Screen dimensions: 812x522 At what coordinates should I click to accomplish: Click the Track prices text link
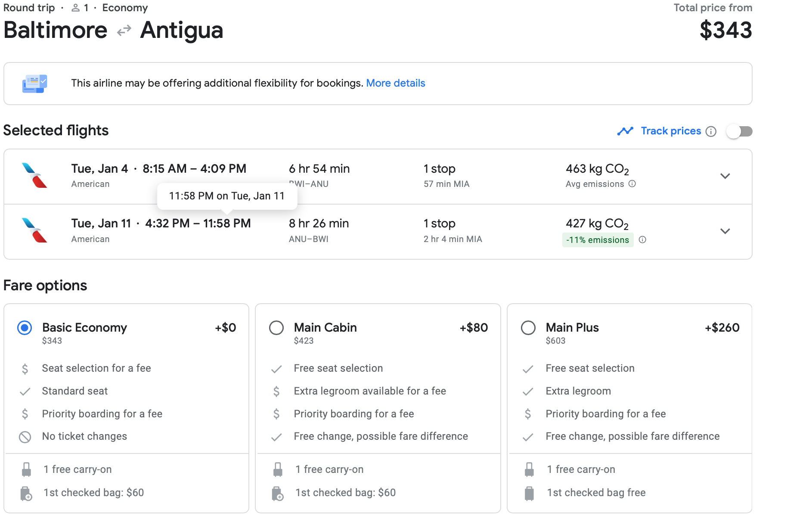point(671,131)
